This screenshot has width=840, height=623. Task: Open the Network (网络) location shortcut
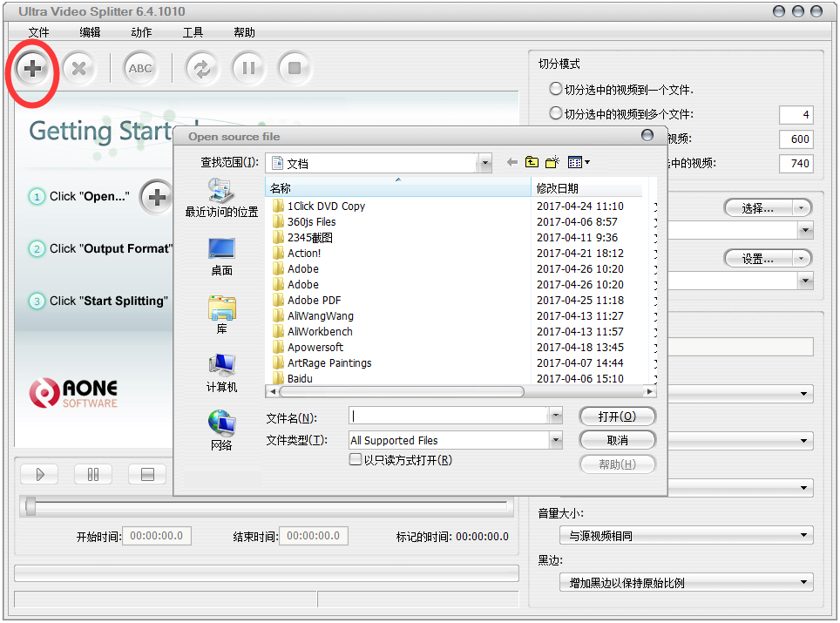click(221, 431)
